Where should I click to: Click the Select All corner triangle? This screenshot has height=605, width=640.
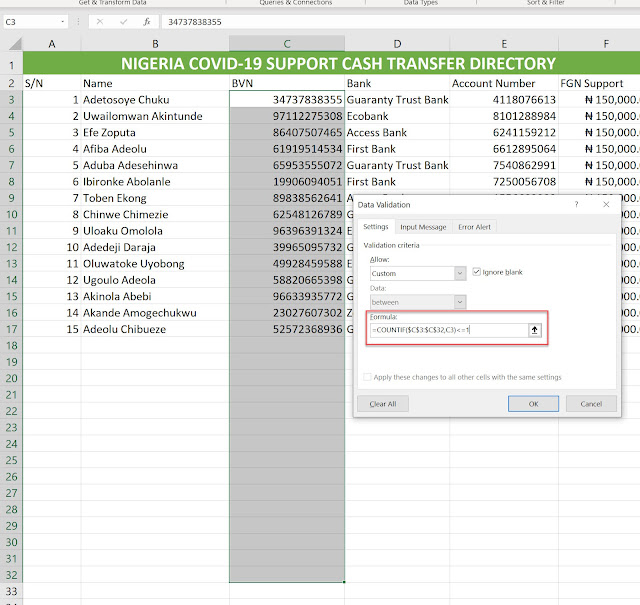pyautogui.click(x=15, y=44)
